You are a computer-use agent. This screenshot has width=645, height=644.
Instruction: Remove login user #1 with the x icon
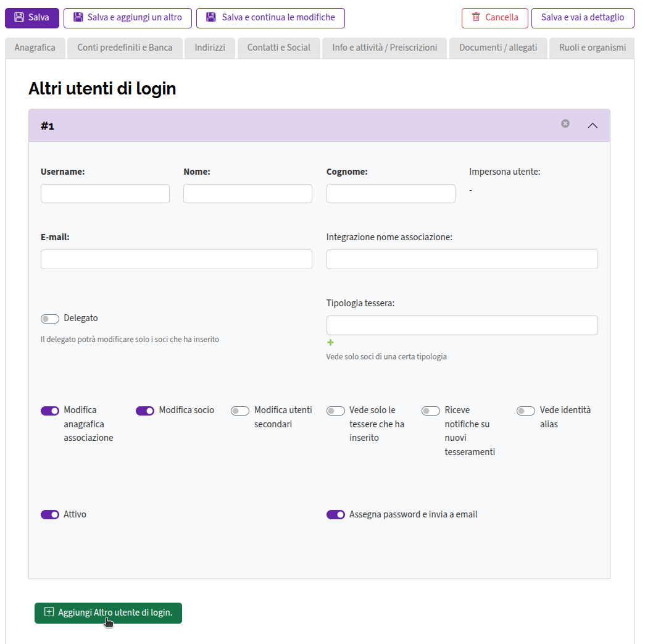pyautogui.click(x=565, y=123)
